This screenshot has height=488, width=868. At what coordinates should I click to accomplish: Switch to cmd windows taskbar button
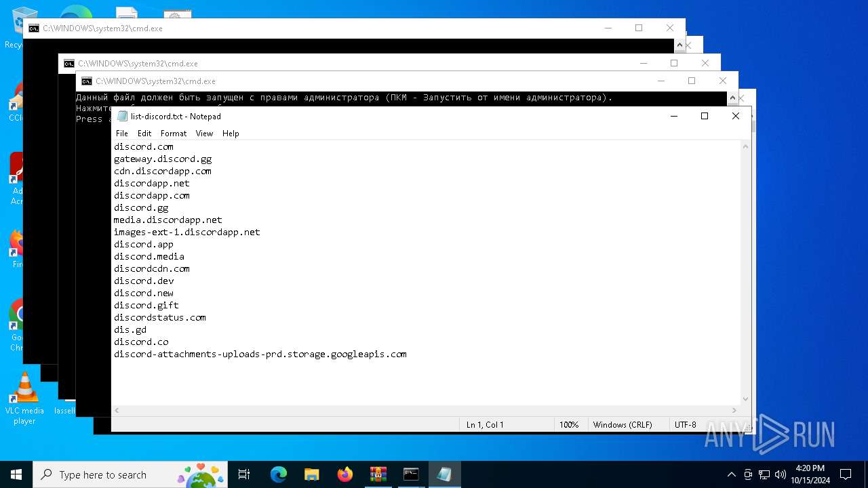click(x=411, y=474)
